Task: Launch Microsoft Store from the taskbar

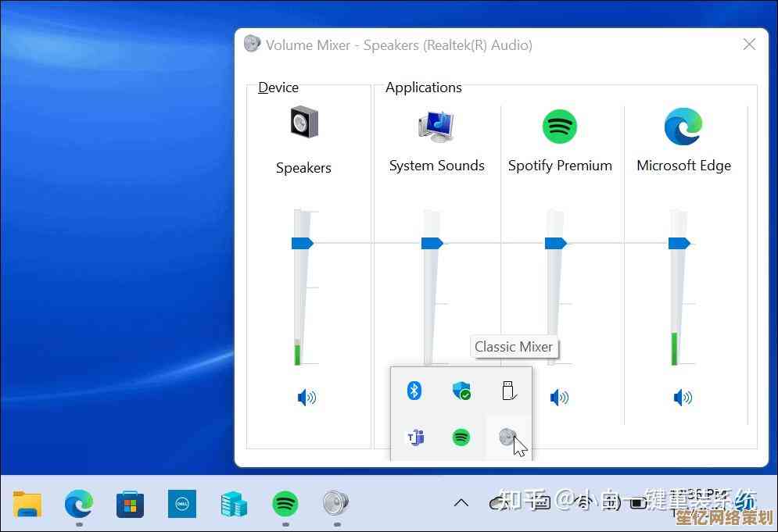Action: (x=131, y=504)
